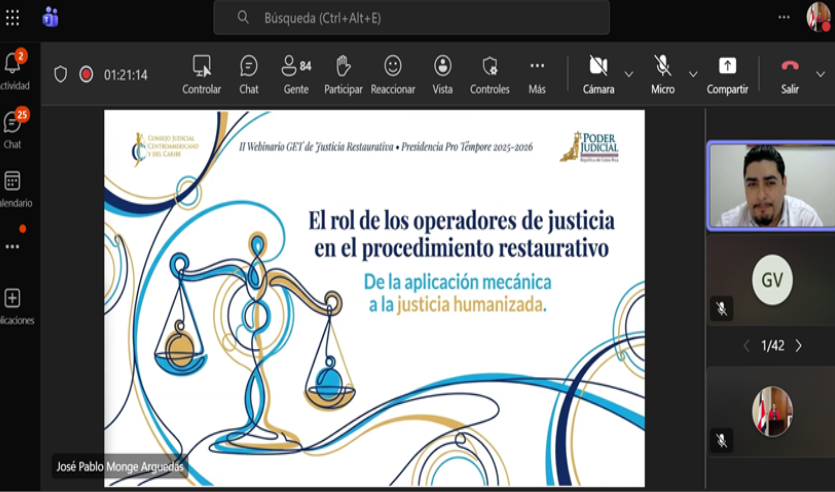
Task: Click the Controlar control icon
Action: (x=202, y=73)
